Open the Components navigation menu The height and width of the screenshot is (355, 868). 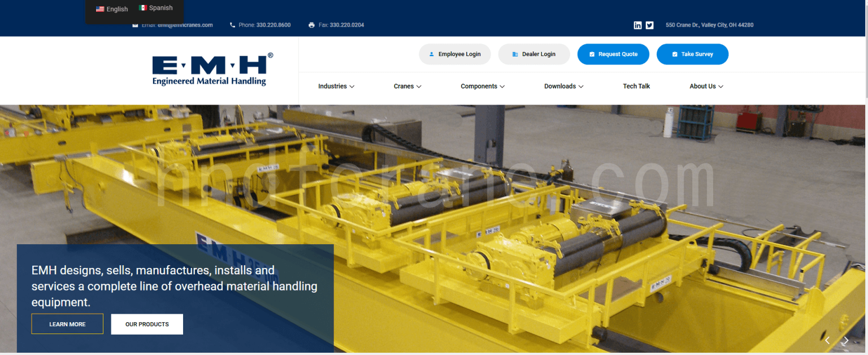(482, 86)
